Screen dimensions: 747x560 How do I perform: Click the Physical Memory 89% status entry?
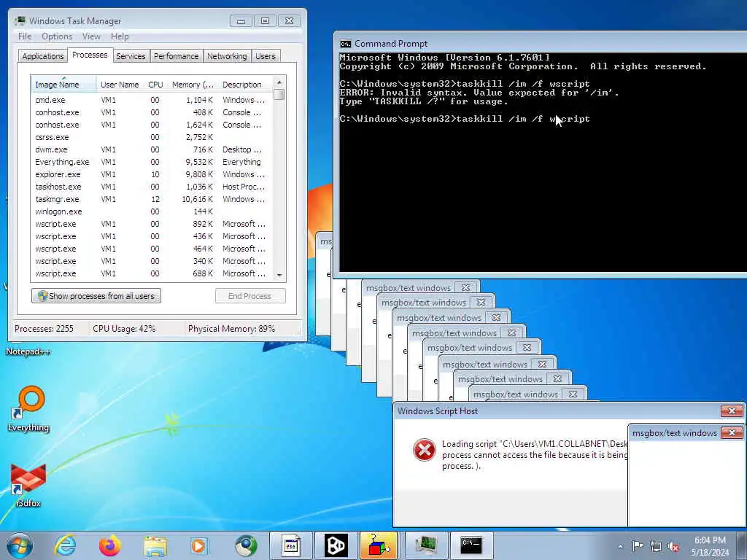pos(231,329)
